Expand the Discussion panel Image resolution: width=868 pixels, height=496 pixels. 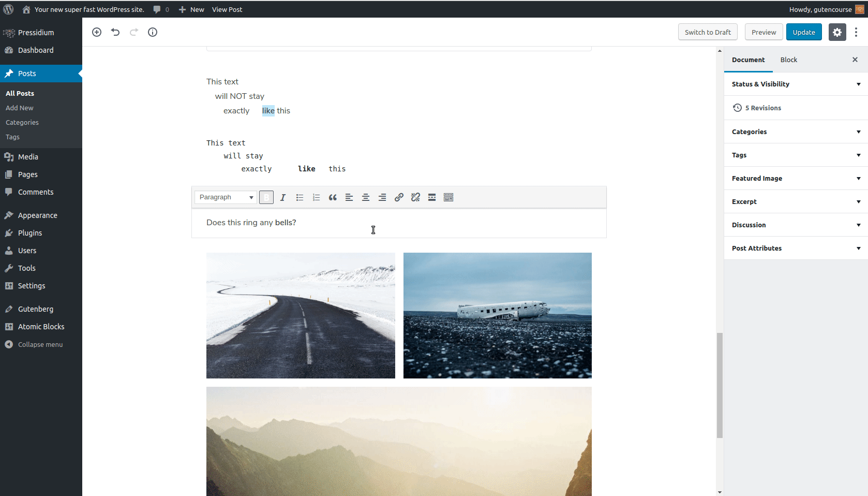click(796, 225)
